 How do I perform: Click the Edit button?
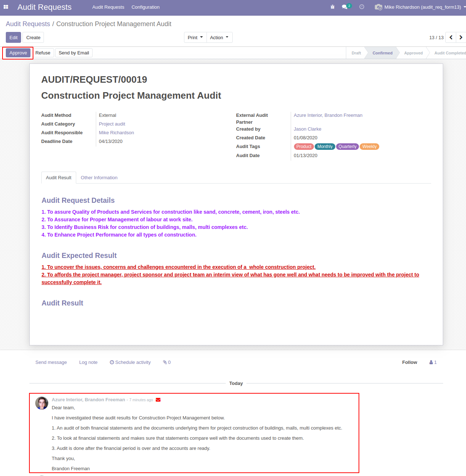tap(13, 37)
